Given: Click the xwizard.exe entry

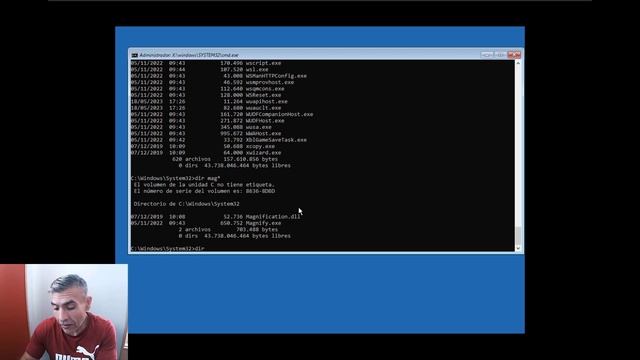Looking at the screenshot, I should 263,153.
